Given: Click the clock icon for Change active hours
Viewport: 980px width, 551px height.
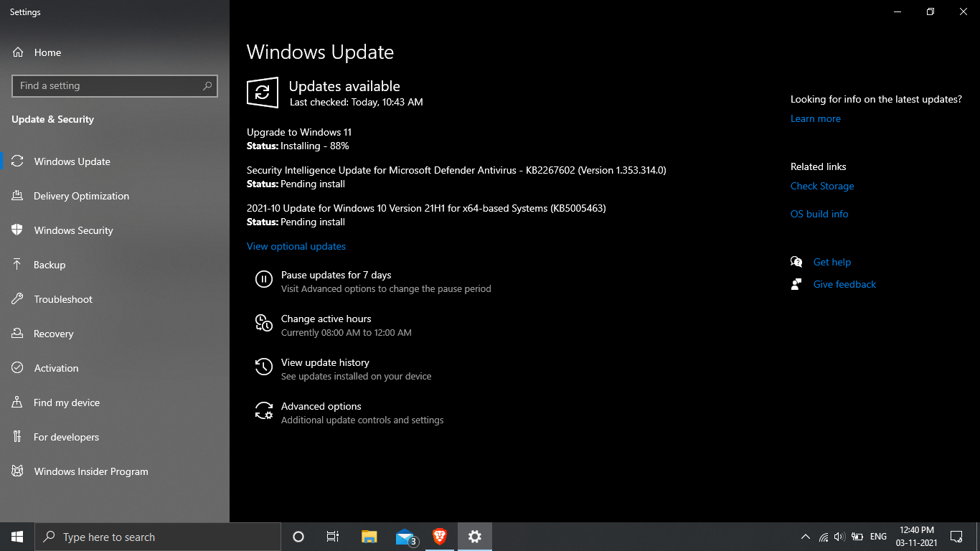Looking at the screenshot, I should click(264, 324).
